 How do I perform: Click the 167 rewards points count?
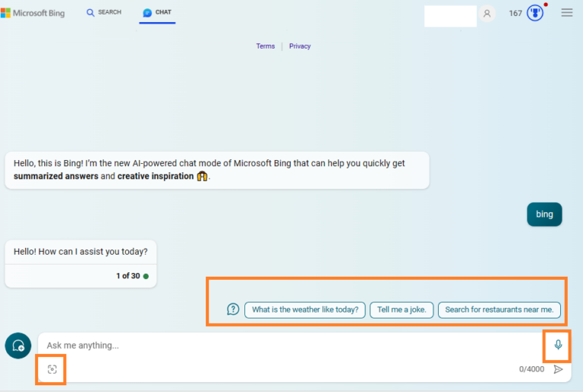point(515,14)
